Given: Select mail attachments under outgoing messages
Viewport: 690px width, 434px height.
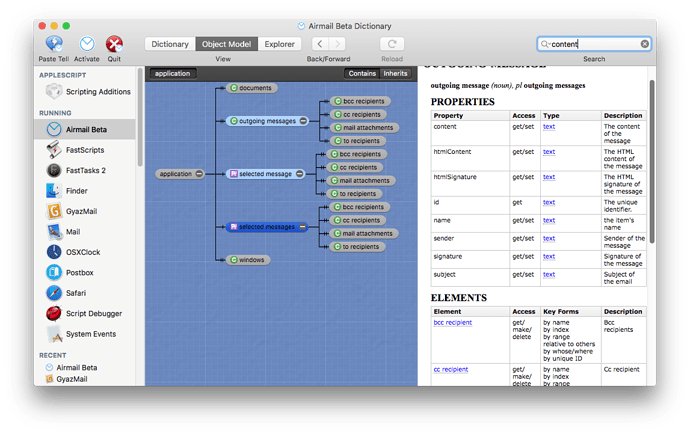Looking at the screenshot, I should [365, 128].
